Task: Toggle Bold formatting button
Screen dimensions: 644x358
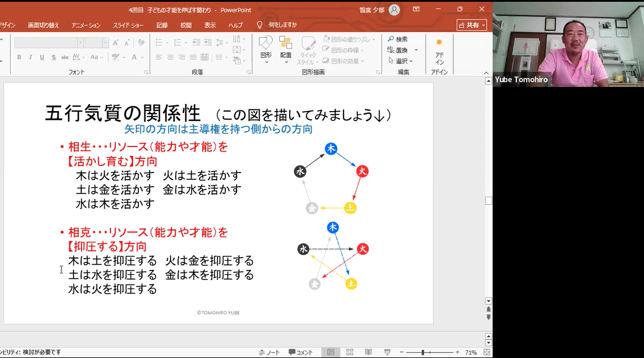Action: tap(20, 57)
